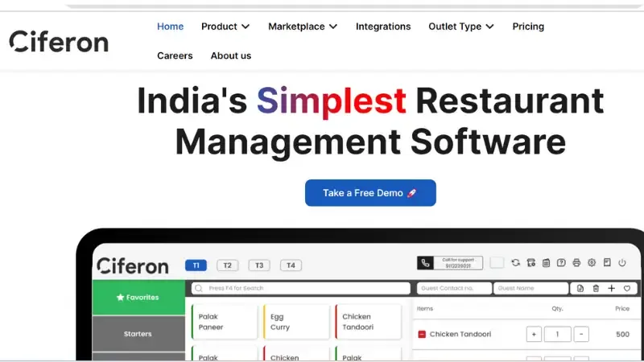Click Take a Free Demo button
The height and width of the screenshot is (362, 644).
click(x=370, y=193)
